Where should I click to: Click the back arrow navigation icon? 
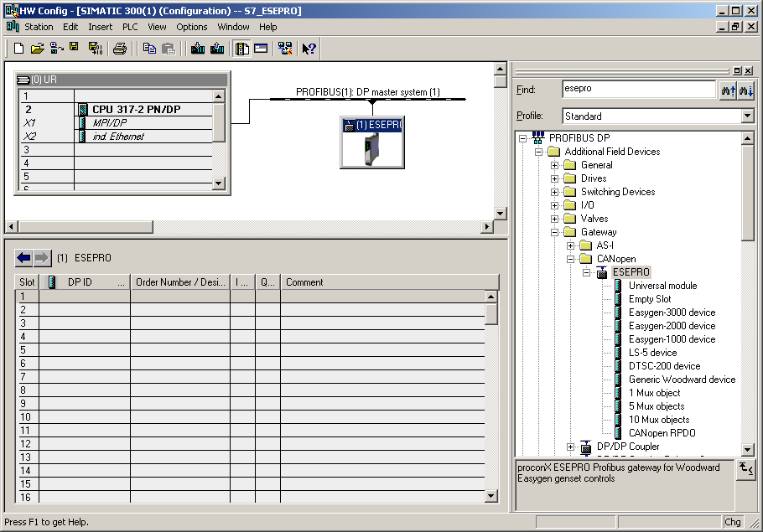[x=23, y=258]
